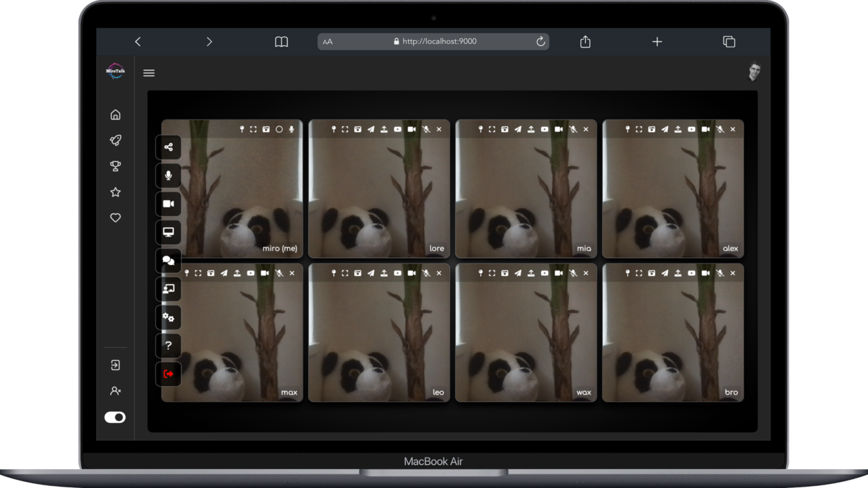
Task: Open the chat panel
Action: pos(168,260)
